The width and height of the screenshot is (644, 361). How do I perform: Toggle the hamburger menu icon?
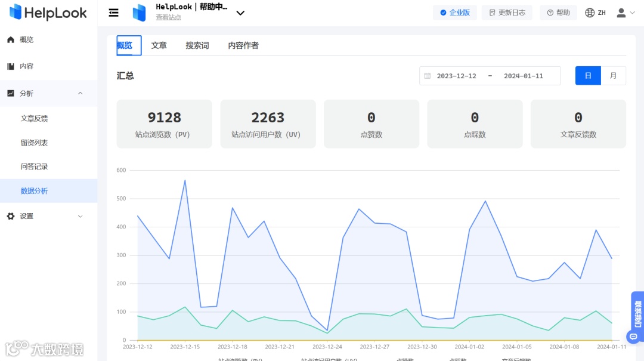coord(113,13)
